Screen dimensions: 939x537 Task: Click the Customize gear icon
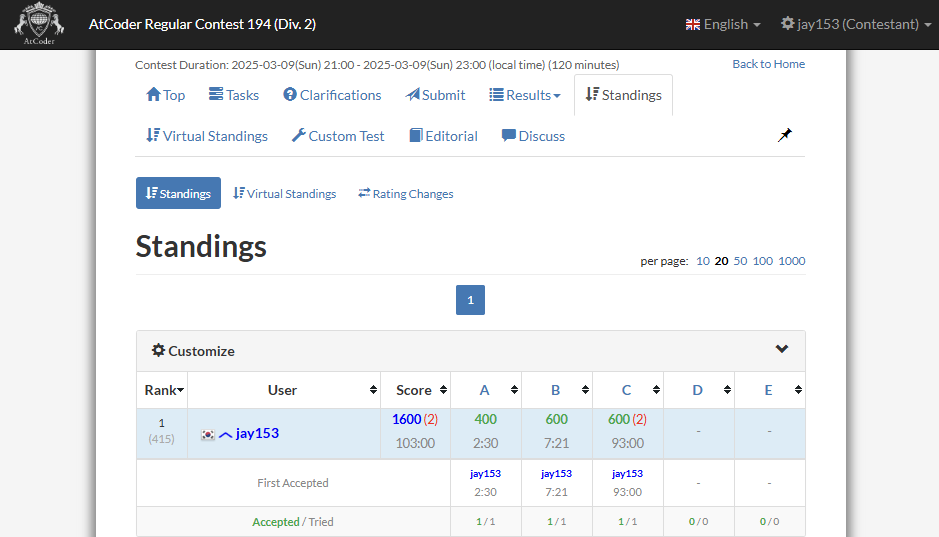click(158, 350)
